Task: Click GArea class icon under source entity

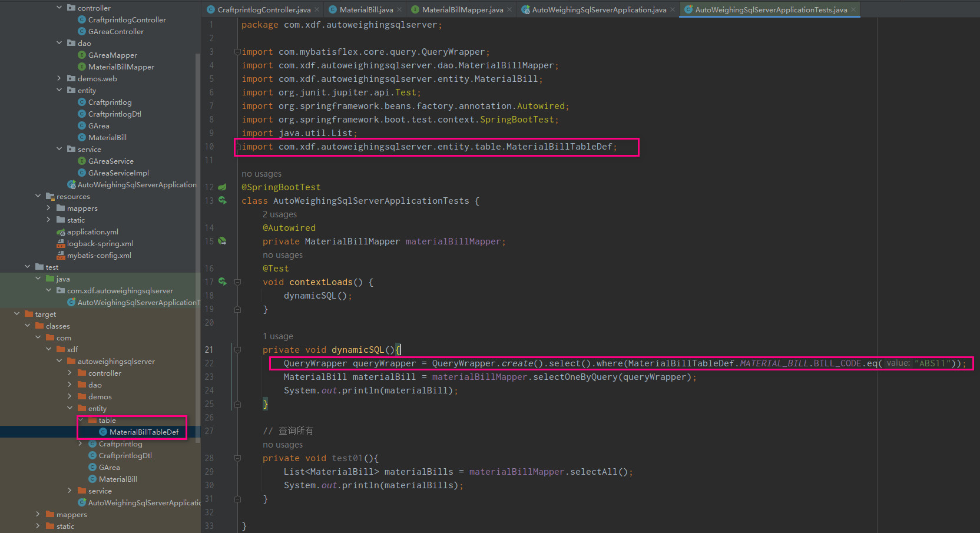Action: tap(82, 126)
